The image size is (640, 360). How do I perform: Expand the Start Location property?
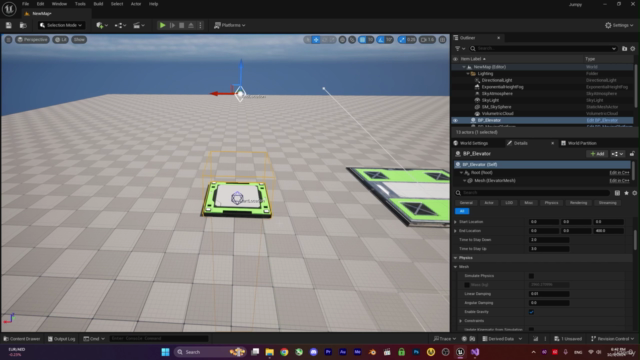coord(456,222)
